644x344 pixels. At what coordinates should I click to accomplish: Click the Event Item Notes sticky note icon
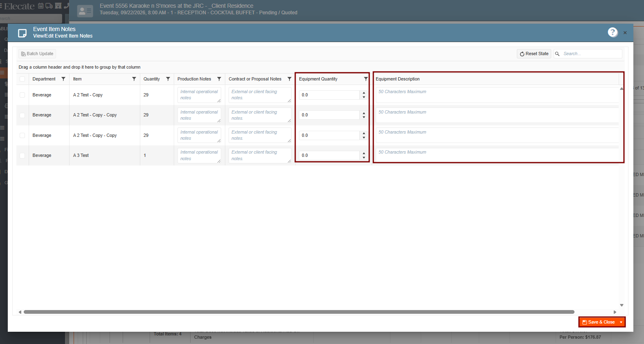pyautogui.click(x=22, y=33)
